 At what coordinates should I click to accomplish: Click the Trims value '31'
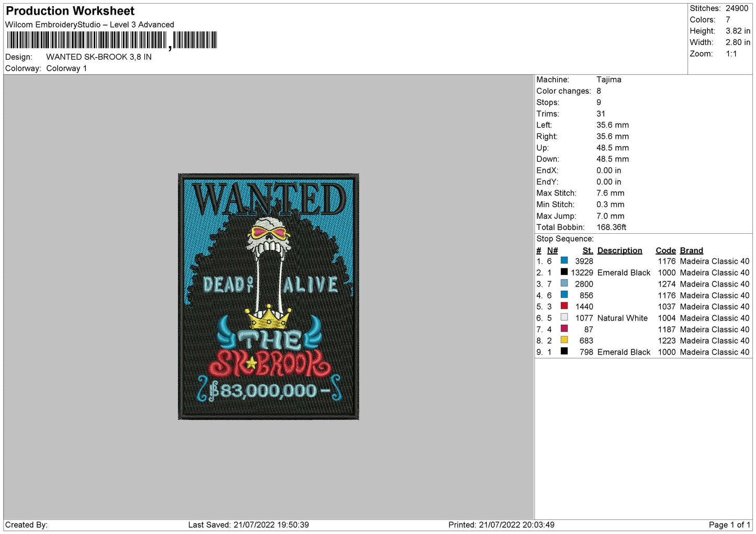pos(601,114)
